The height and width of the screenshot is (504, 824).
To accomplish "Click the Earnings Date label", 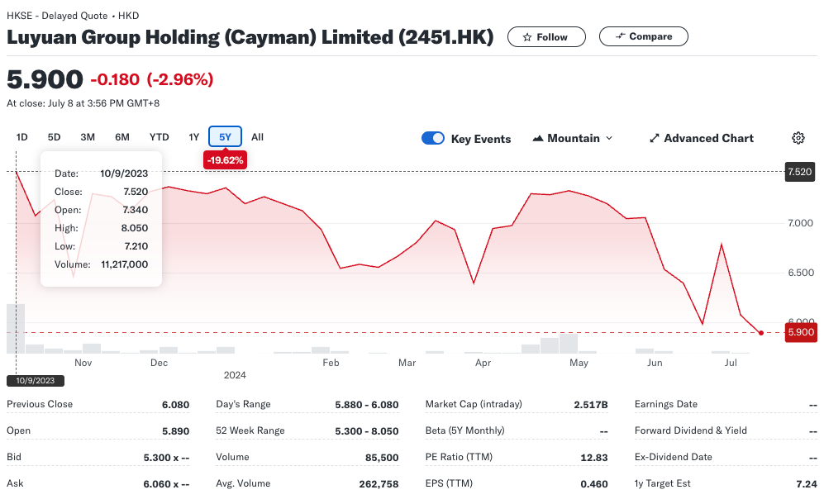I will pos(666,404).
